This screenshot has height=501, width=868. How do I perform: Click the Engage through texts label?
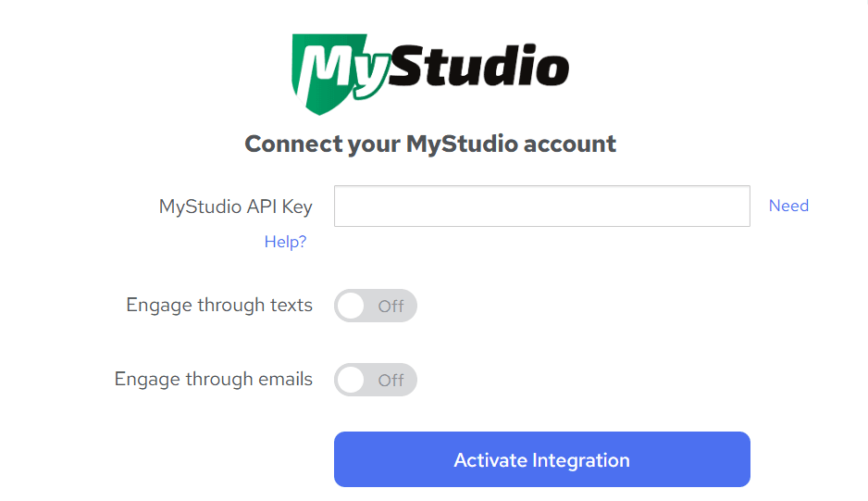tap(219, 306)
